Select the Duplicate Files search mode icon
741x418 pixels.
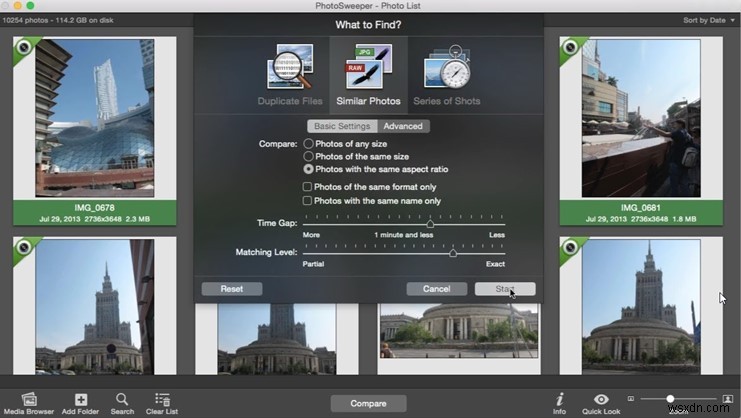pyautogui.click(x=290, y=67)
